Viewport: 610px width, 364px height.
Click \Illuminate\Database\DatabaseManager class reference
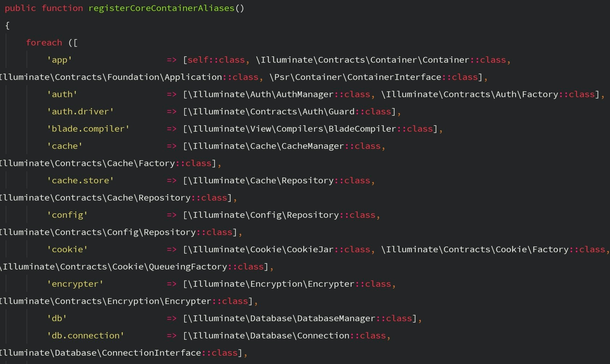[300, 318]
